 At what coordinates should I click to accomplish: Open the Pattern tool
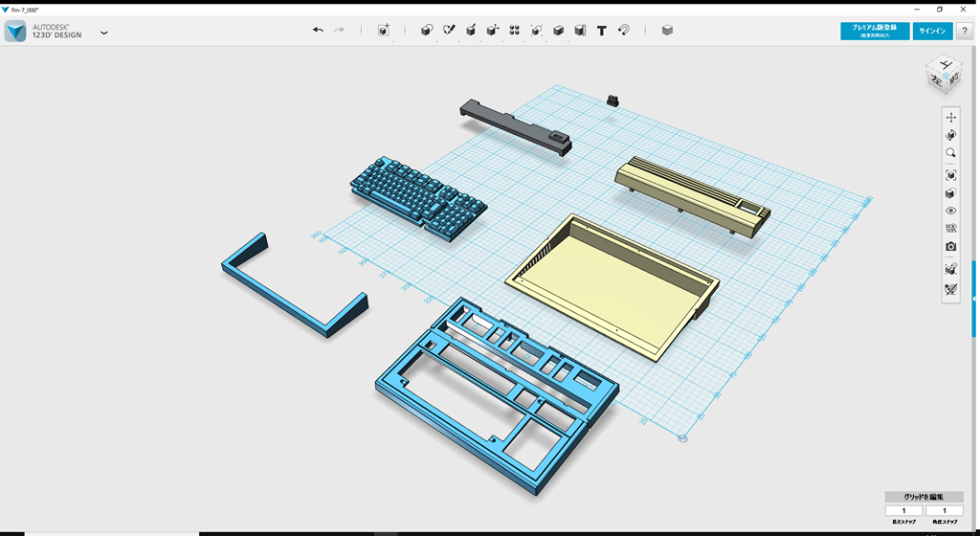point(514,31)
